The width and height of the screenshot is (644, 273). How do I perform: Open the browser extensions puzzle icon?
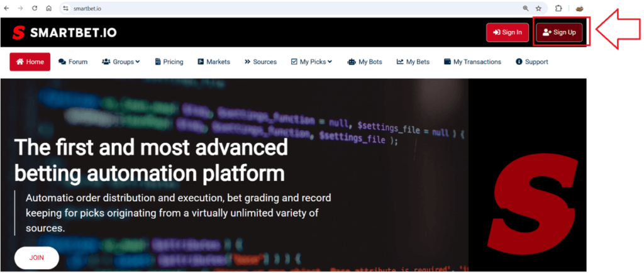point(558,8)
